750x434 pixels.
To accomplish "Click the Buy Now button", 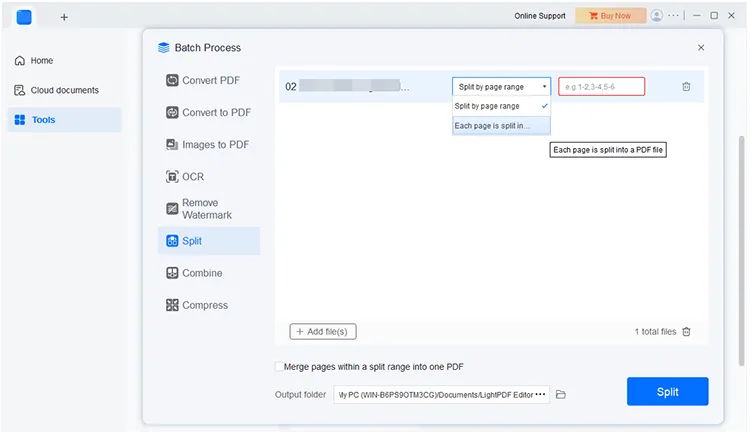I will [x=610, y=16].
